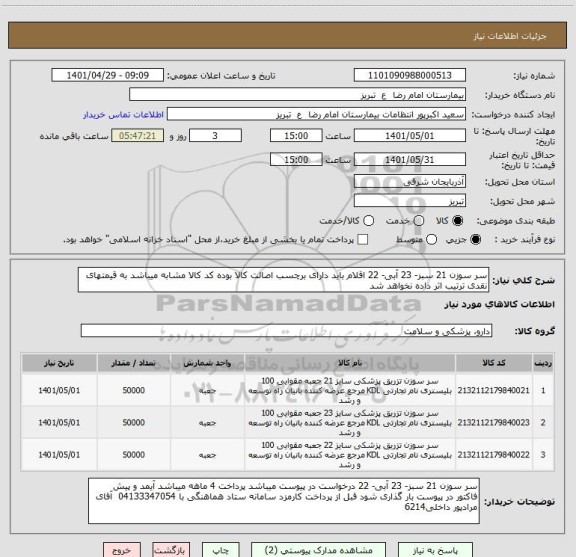Click quantity 50000 in row 2

click(134, 423)
